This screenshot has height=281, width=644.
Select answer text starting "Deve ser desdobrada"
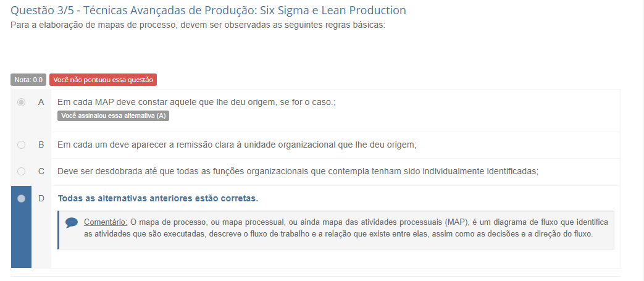click(x=298, y=171)
